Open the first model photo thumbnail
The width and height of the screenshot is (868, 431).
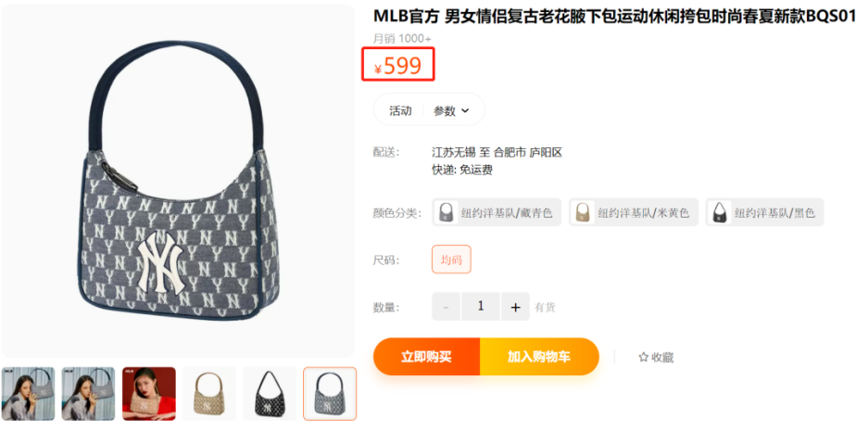(x=28, y=394)
